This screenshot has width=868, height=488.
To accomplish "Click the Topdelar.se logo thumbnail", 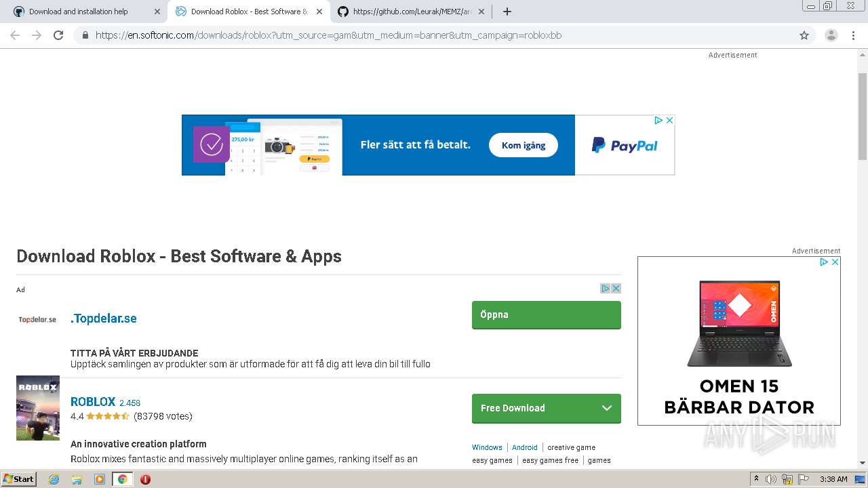I will (37, 319).
